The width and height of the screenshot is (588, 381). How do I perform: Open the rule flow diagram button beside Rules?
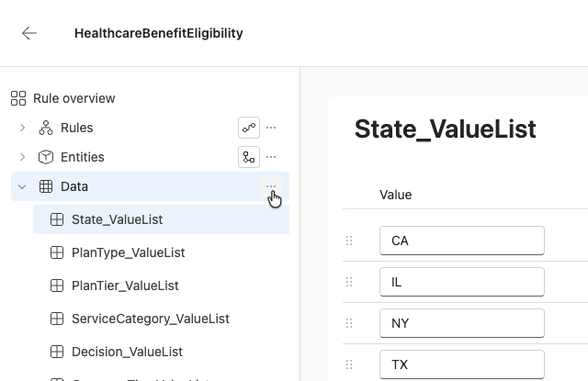click(249, 128)
